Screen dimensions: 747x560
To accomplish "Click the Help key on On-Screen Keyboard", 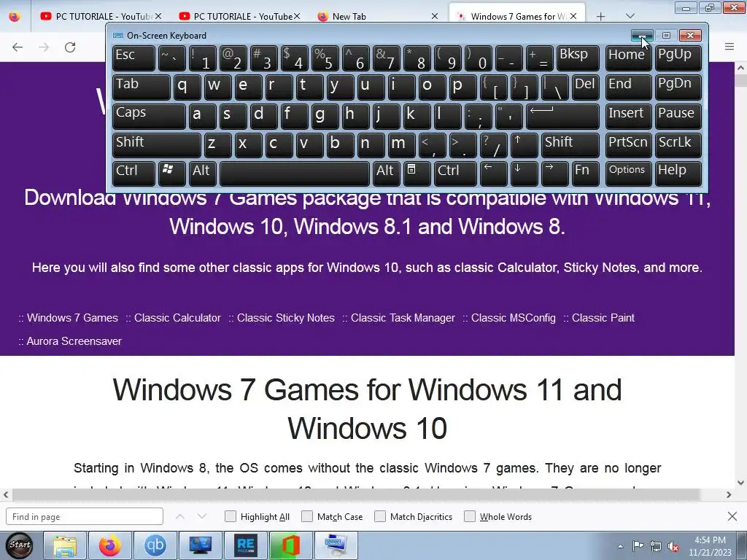I will click(678, 174).
